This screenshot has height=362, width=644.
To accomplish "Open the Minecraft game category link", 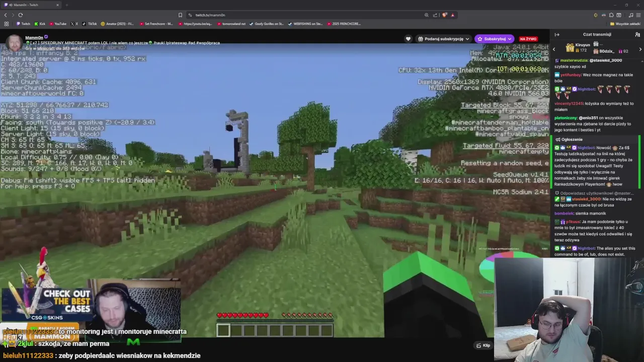I will click(46, 48).
